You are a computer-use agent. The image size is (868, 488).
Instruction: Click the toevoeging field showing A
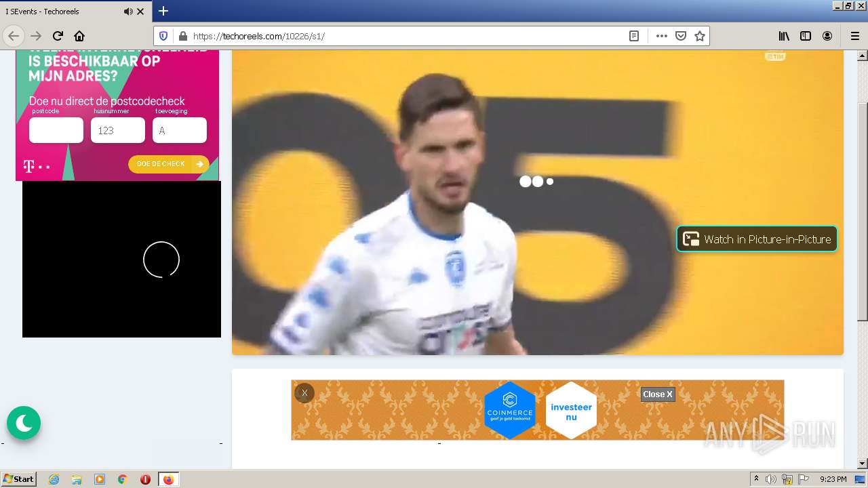(180, 130)
